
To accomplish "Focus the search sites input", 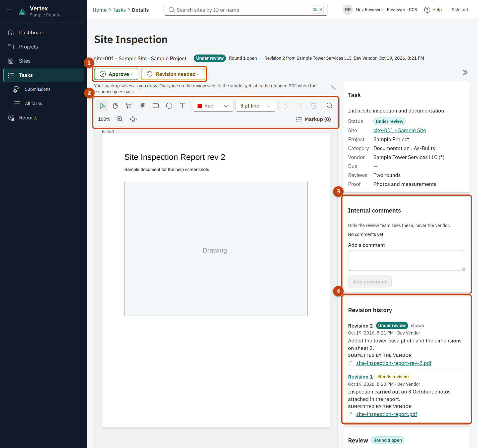I will coord(245,10).
